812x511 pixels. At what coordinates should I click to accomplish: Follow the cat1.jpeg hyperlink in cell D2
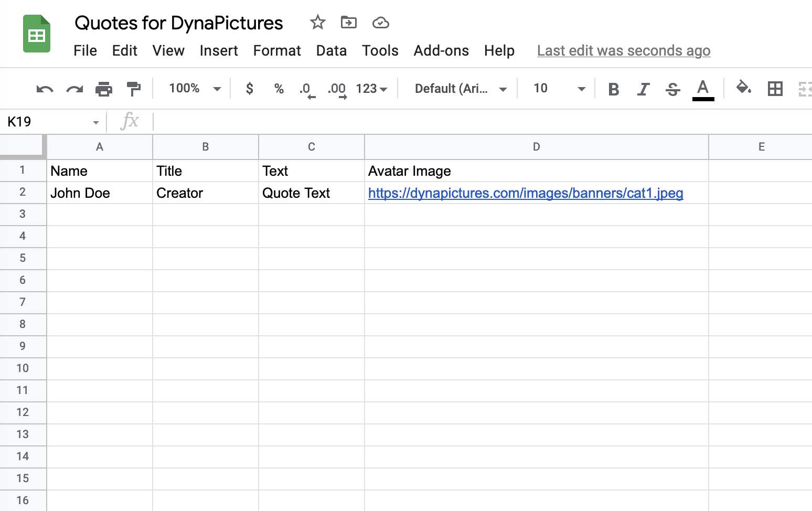tap(526, 193)
